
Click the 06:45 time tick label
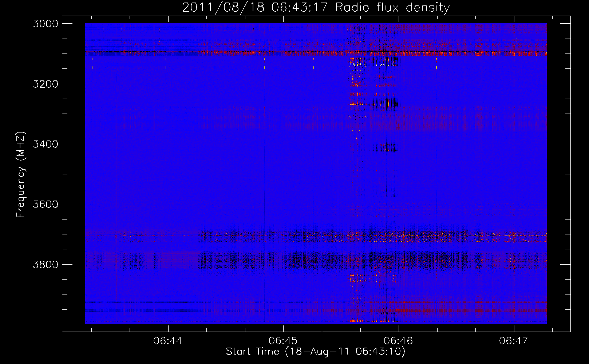283,341
